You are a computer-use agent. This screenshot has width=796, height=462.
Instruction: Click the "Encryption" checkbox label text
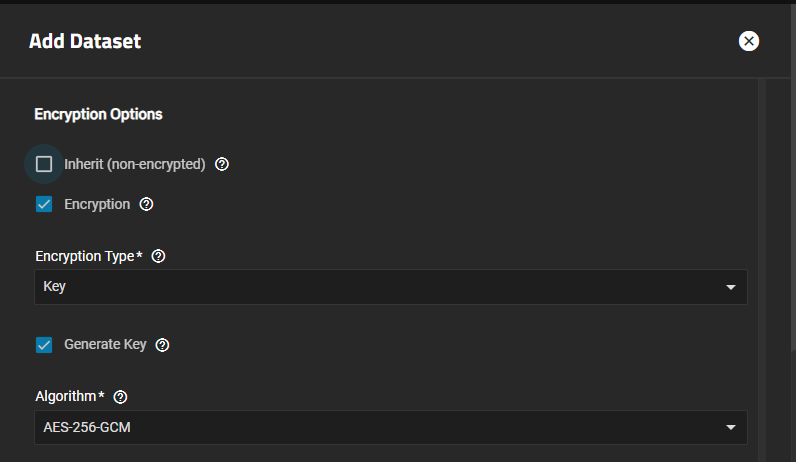tap(97, 204)
